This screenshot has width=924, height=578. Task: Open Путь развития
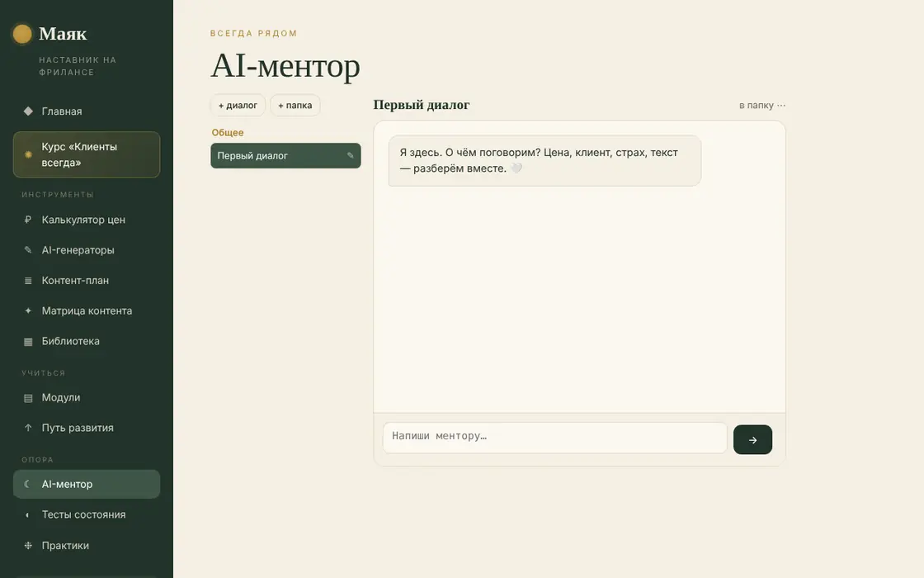pos(87,429)
